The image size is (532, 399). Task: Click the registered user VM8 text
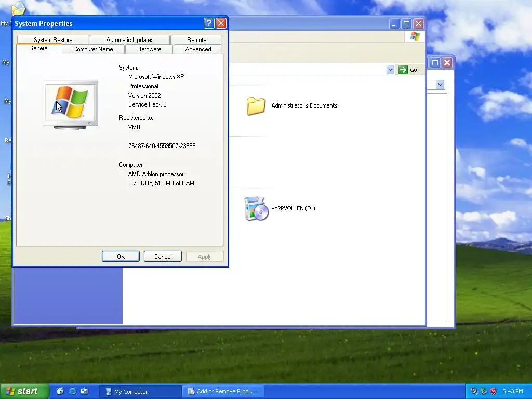pos(134,127)
